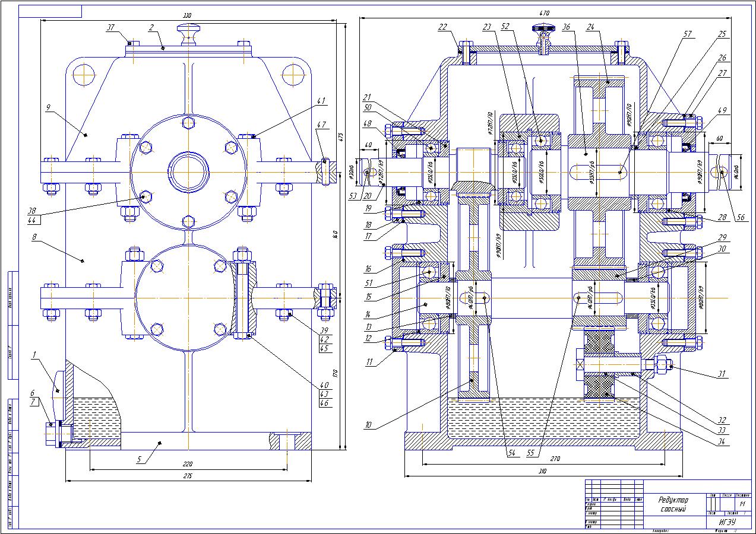Viewport: 756px width, 534px height.
Task: Click the scale value '1:1' in title block
Action: [742, 503]
